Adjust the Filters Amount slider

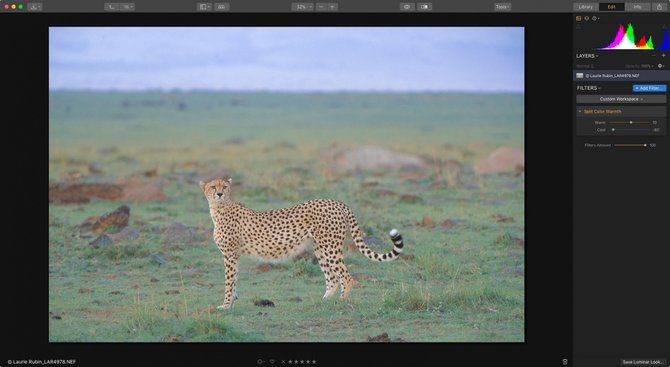coord(630,145)
